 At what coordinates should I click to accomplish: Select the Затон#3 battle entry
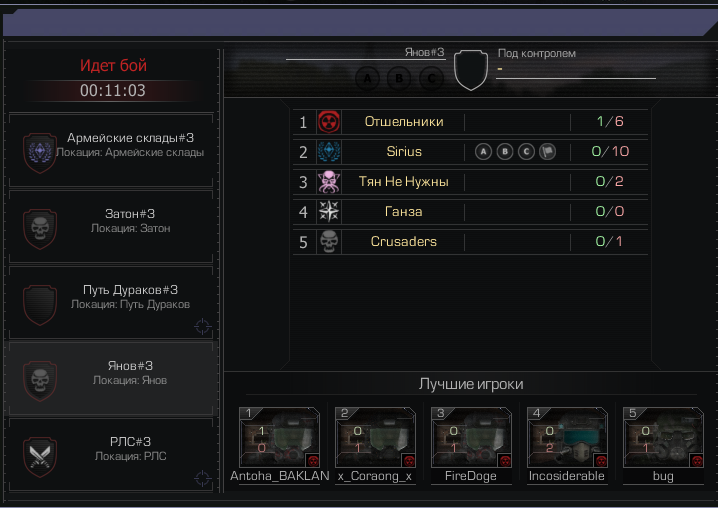click(x=111, y=226)
